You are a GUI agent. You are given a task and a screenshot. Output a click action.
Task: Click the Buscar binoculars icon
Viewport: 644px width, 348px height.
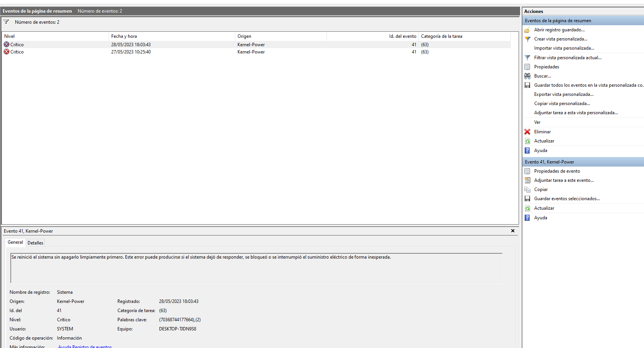pos(527,76)
